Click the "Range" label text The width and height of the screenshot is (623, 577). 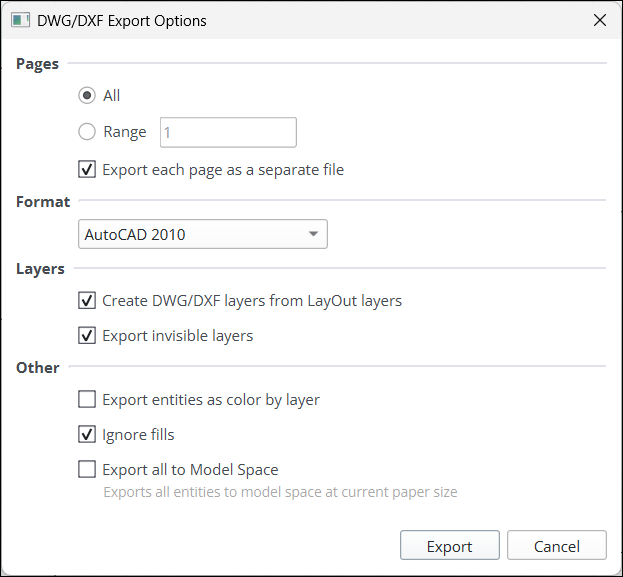(124, 132)
